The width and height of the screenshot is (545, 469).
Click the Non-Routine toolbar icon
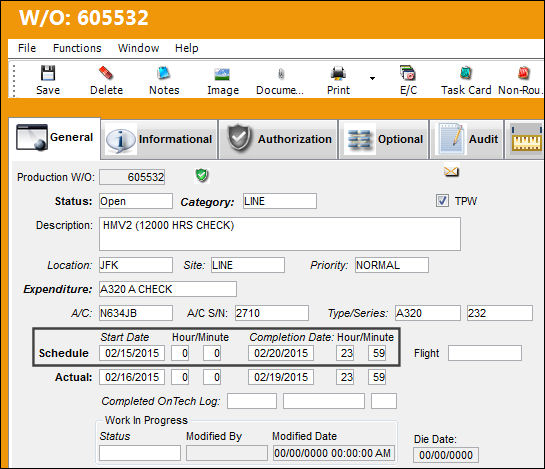[x=523, y=73]
